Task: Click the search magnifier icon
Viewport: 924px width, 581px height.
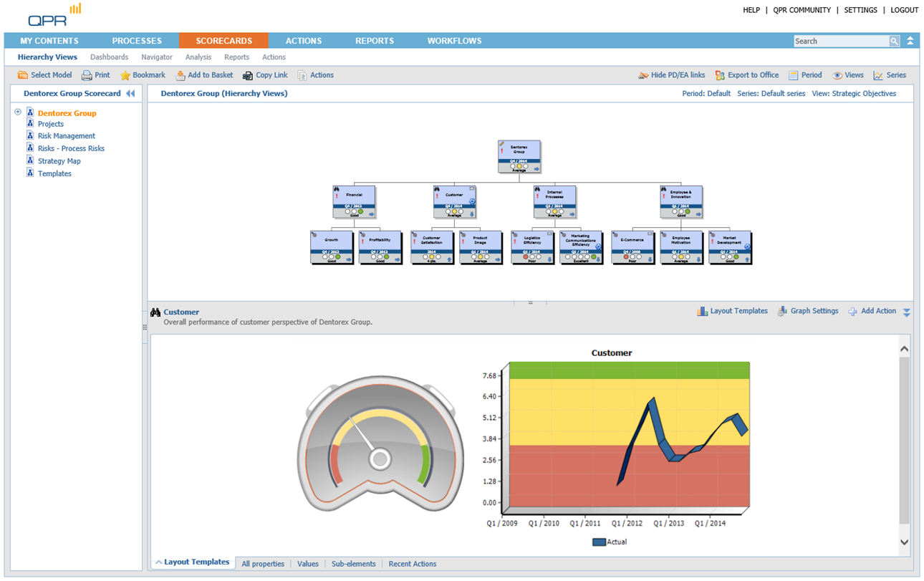Action: pyautogui.click(x=894, y=42)
